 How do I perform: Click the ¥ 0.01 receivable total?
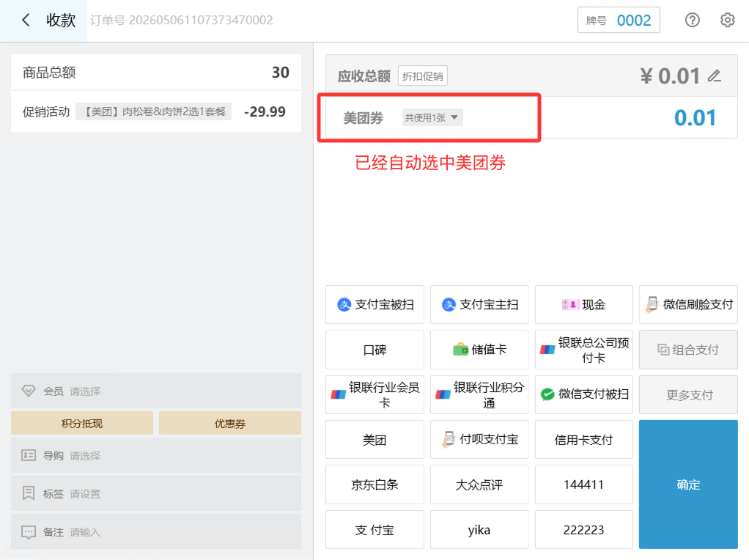pyautogui.click(x=670, y=76)
